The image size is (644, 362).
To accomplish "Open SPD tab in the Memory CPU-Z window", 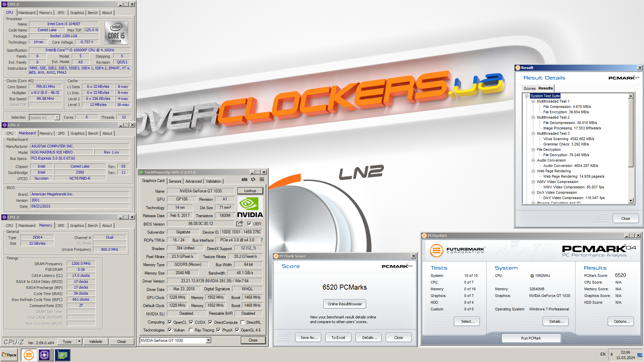I will coord(61,226).
